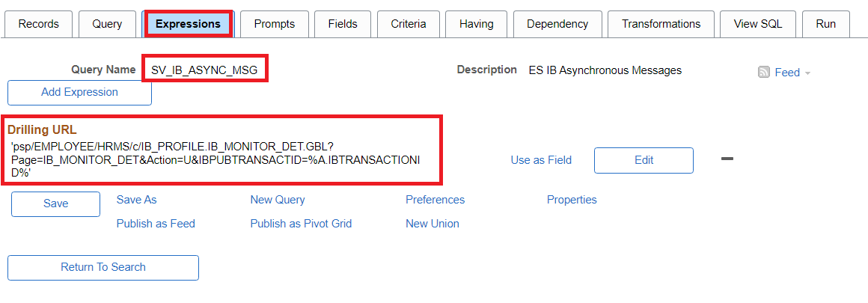Show the Dependency tab
This screenshot has width=868, height=303.
(557, 24)
